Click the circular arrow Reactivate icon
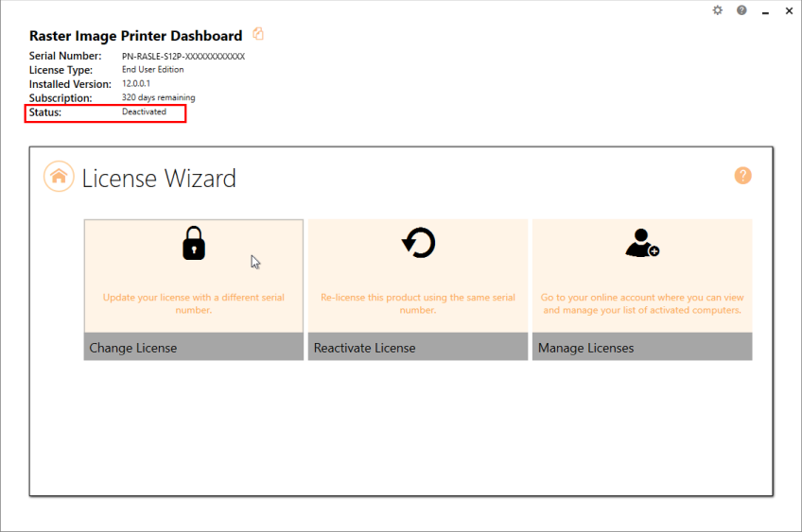 (x=418, y=243)
